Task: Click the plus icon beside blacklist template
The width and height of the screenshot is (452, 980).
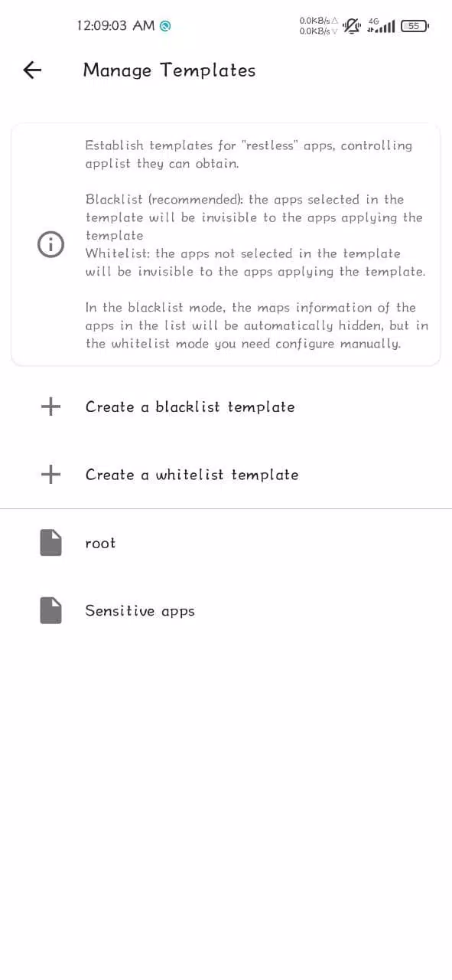Action: click(x=50, y=407)
